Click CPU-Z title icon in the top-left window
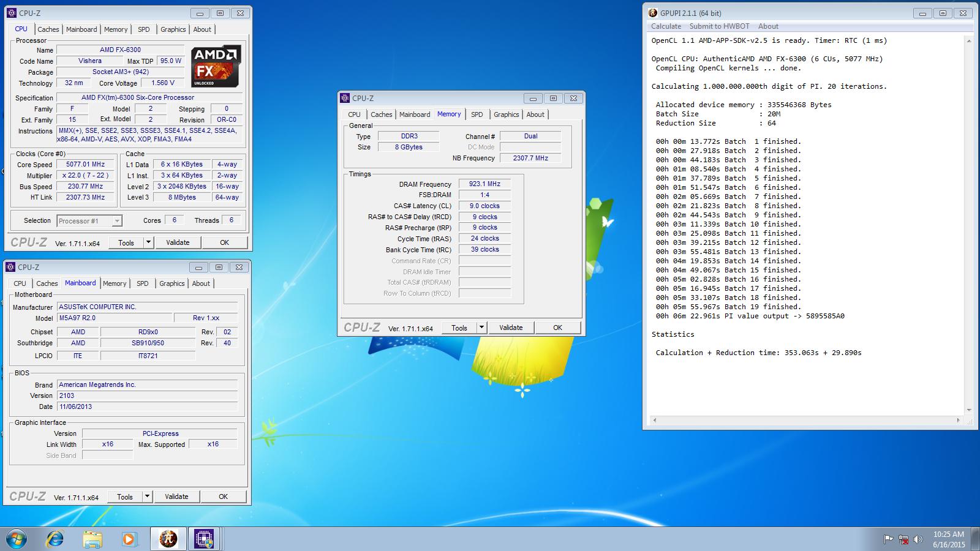 (x=12, y=13)
